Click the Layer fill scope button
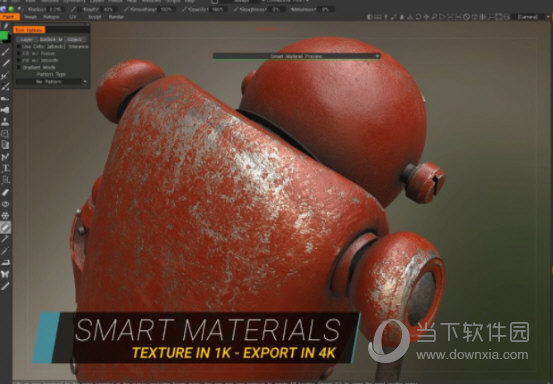The image size is (553, 384). coord(26,39)
